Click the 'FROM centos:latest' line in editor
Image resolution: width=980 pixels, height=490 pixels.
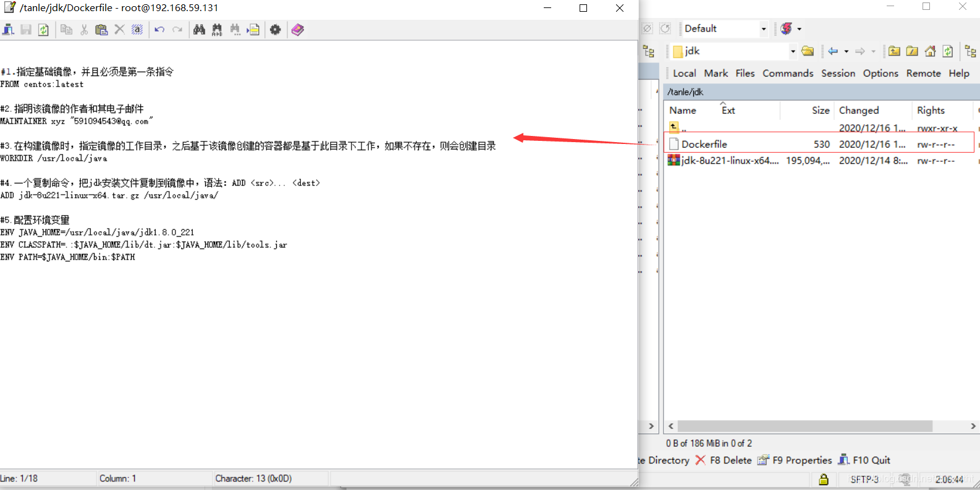(x=42, y=84)
